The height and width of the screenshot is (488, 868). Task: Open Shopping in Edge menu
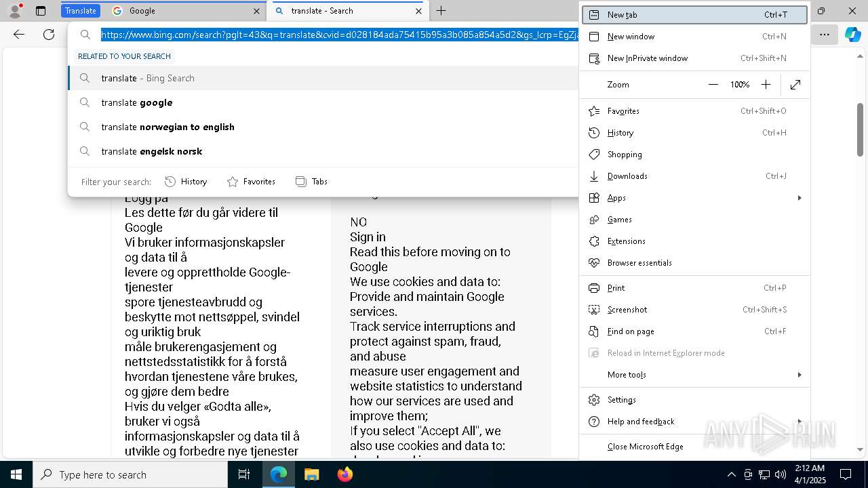click(x=695, y=155)
